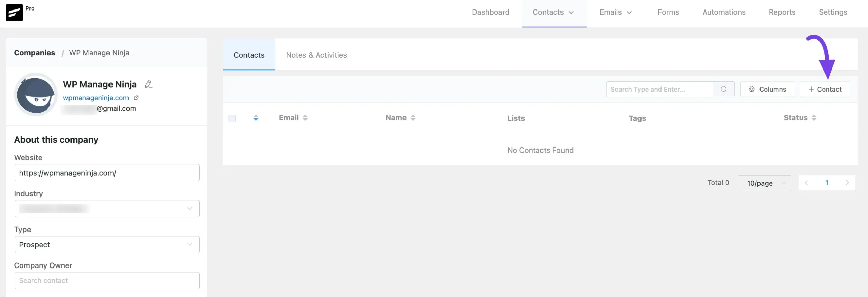Click the No Contacts Found message
The height and width of the screenshot is (297, 868).
(540, 150)
